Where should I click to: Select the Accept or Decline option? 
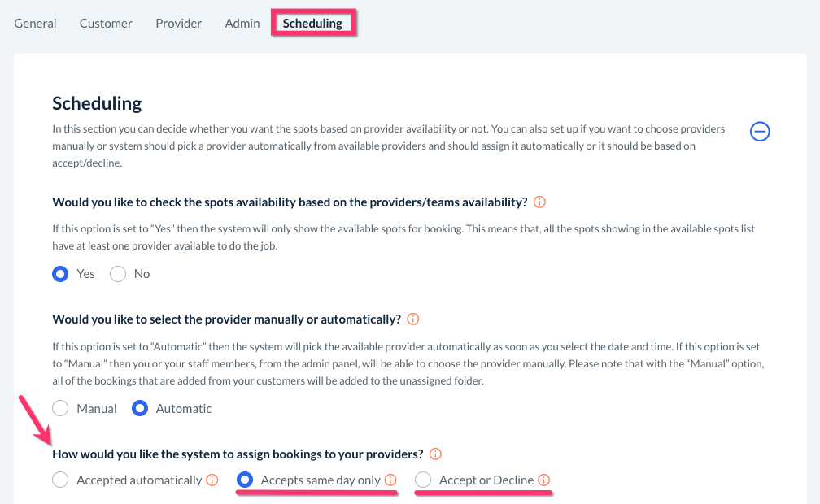tap(423, 480)
